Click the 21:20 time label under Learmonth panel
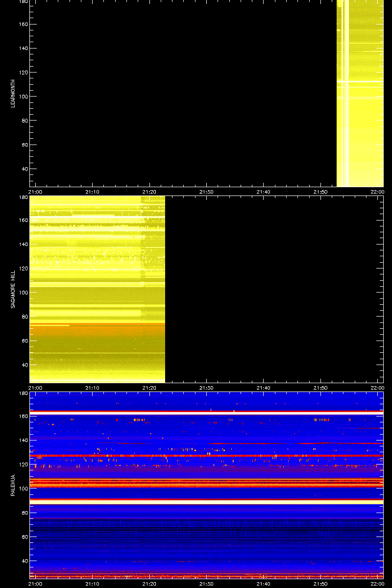Viewport: 392px width, 588px height. point(149,192)
